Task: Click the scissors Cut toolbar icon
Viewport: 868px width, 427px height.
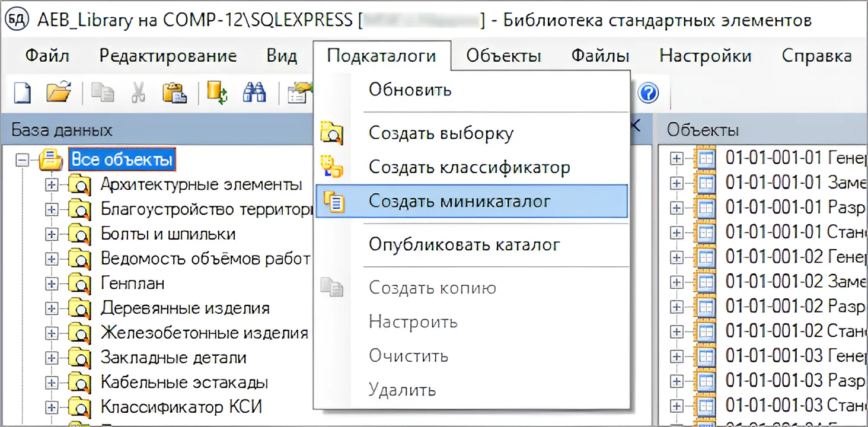Action: [138, 93]
